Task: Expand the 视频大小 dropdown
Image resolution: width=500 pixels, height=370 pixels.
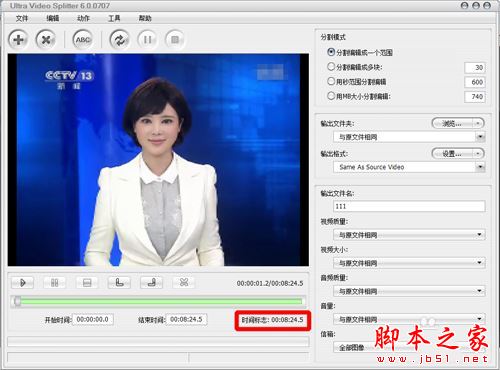Action: coord(480,263)
